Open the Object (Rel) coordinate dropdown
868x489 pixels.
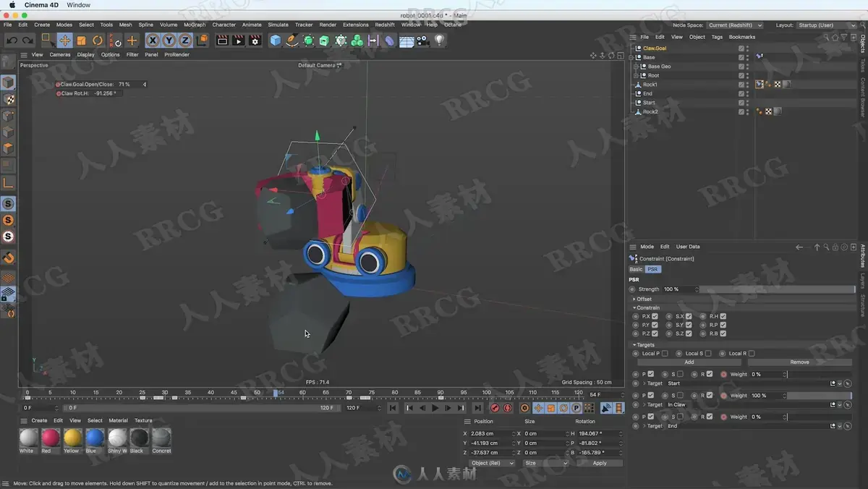492,463
